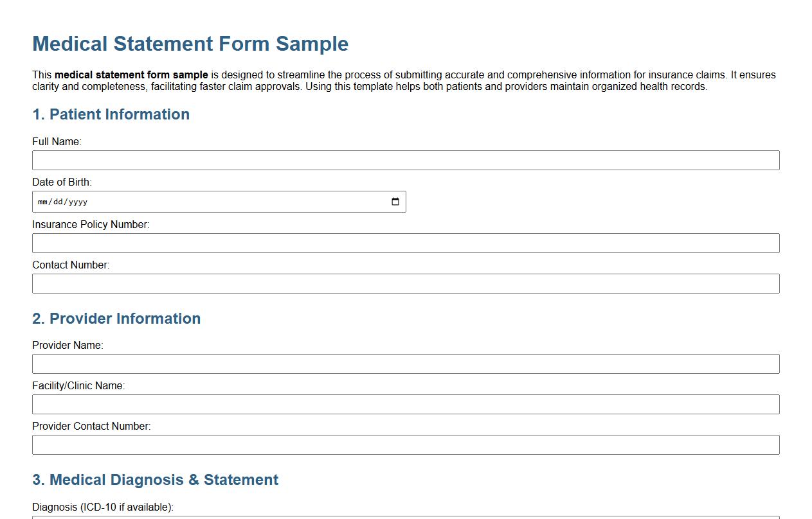
Task: Click the Insurance Policy Number field
Action: [405, 243]
